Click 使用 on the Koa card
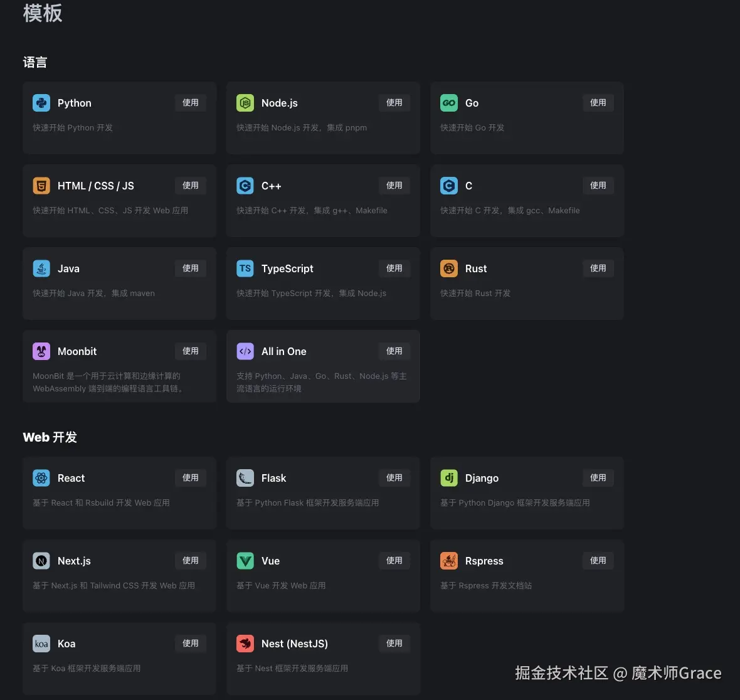This screenshot has width=740, height=700. coord(191,644)
